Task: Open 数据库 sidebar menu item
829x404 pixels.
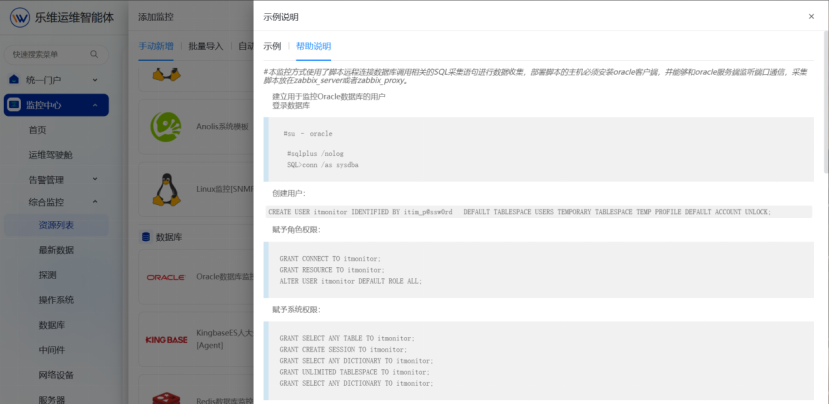Action: coord(52,325)
